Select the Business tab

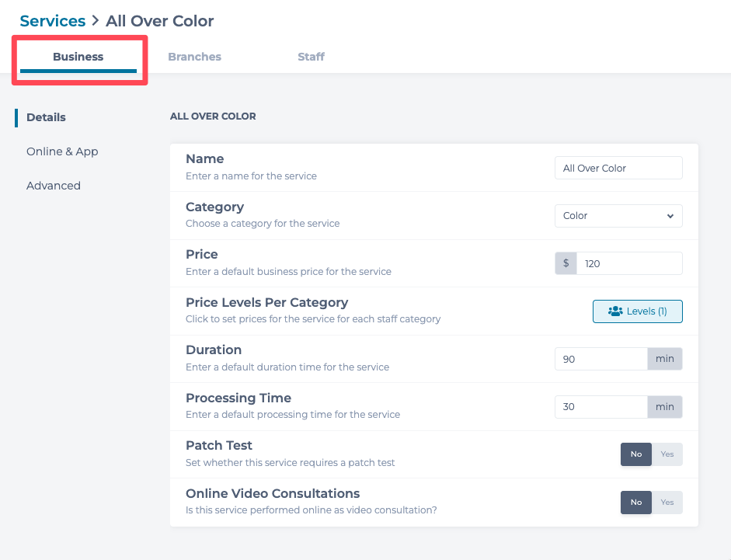click(78, 57)
